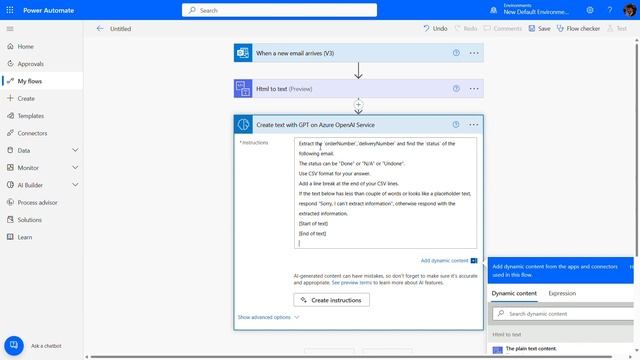Image resolution: width=640 pixels, height=360 pixels.
Task: Click the Ask a chatbot icon
Action: pyautogui.click(x=14, y=345)
